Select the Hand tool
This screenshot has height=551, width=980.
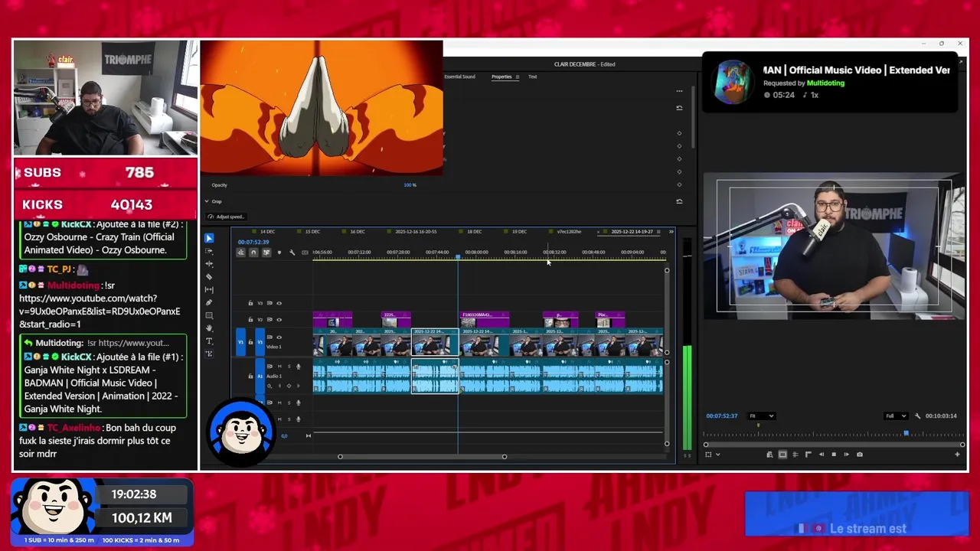pyautogui.click(x=209, y=328)
